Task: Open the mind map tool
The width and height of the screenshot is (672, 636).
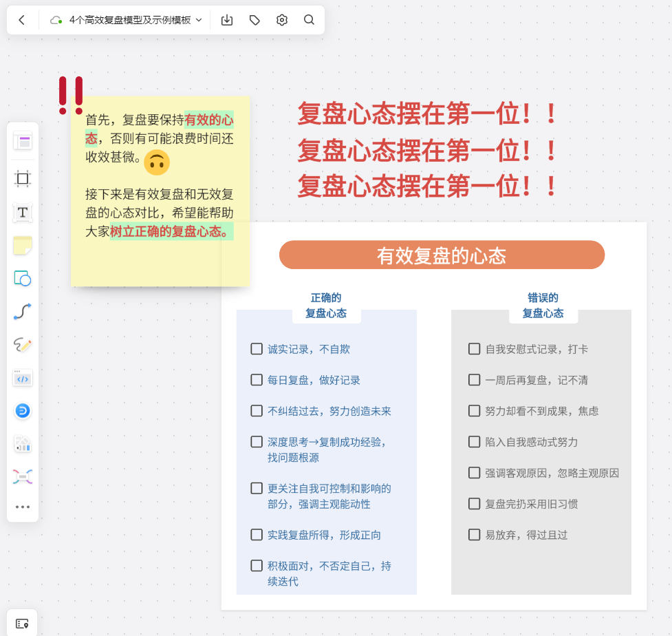Action: point(23,476)
